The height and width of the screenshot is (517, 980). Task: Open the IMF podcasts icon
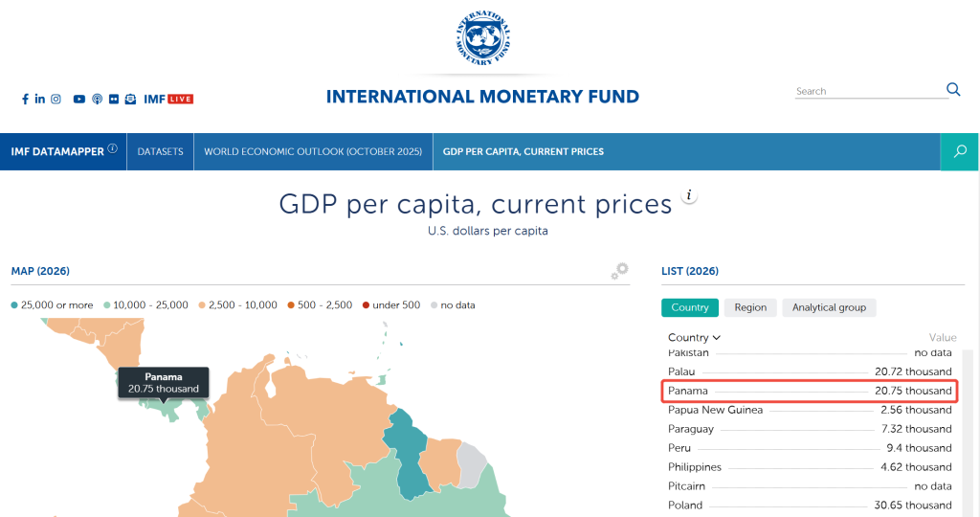tap(97, 99)
